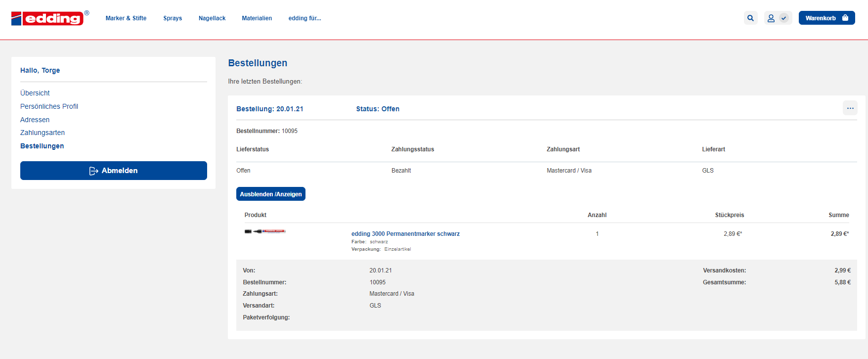The image size is (868, 359).
Task: Click the Bezahlt payment status value
Action: [401, 171]
